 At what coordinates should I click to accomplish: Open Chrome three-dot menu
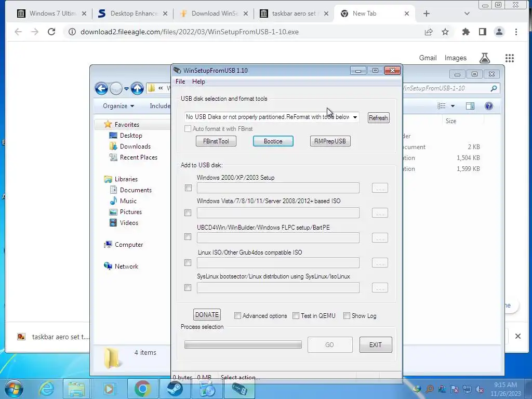click(516, 32)
